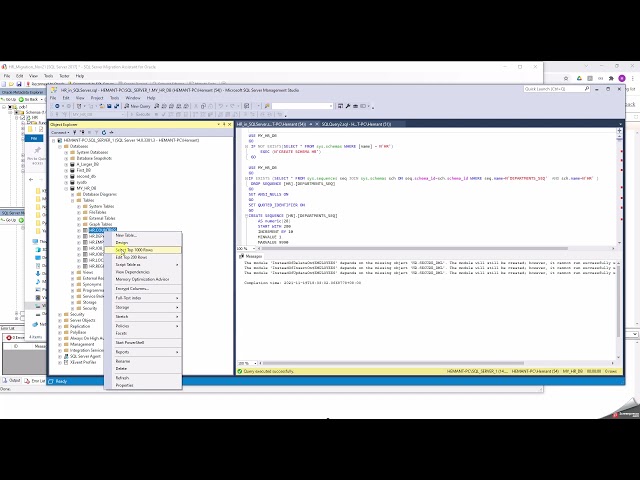Open Help menu in Migration Assistant window
The width and height of the screenshot is (640, 480).
click(80, 76)
